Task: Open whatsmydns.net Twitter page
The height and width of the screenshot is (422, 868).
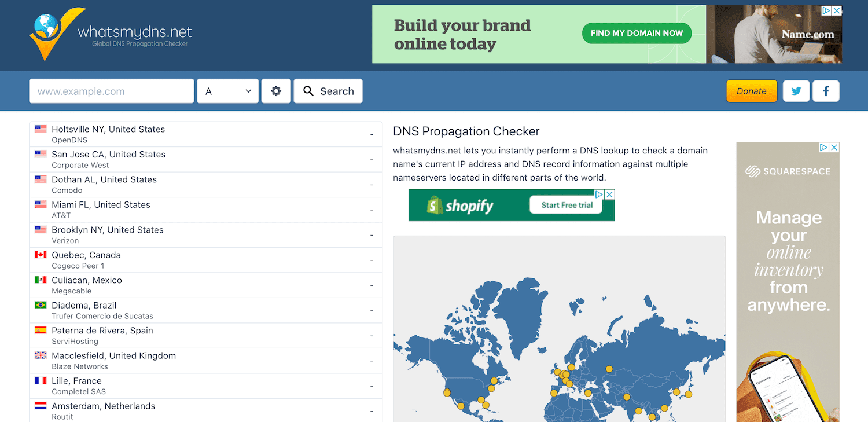Action: (796, 91)
